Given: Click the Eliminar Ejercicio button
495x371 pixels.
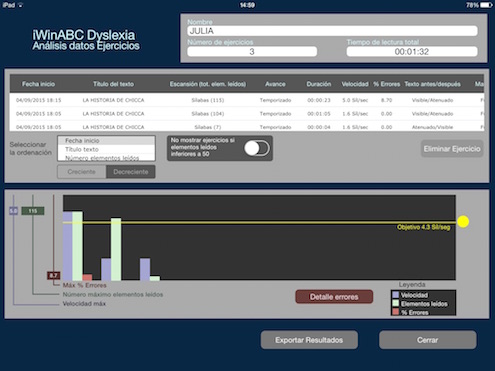Looking at the screenshot, I should pyautogui.click(x=452, y=149).
